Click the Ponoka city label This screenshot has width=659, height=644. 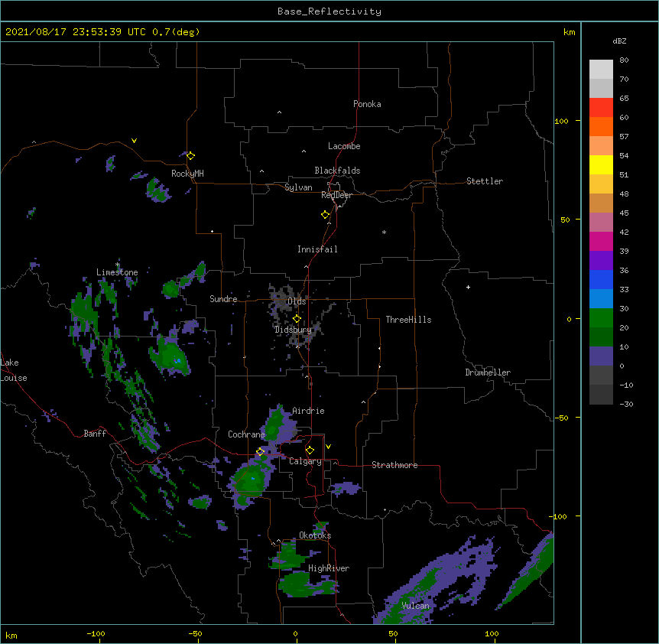(x=367, y=104)
